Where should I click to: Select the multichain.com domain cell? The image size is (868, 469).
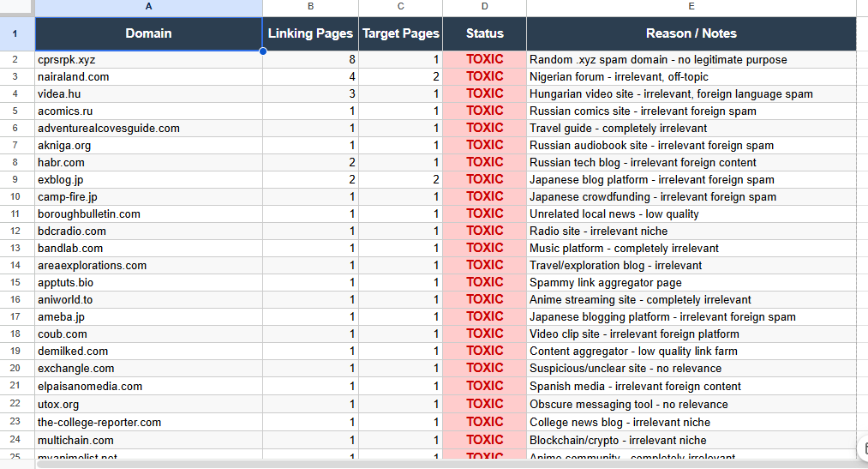148,440
